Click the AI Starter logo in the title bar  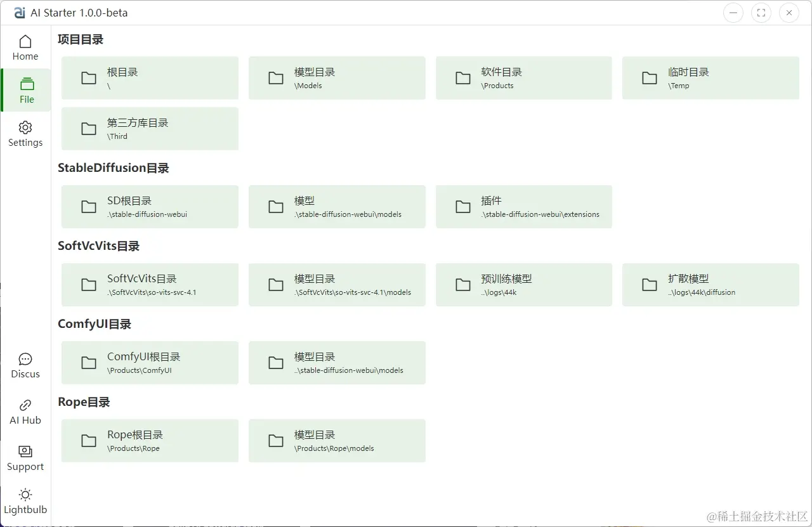coord(20,12)
